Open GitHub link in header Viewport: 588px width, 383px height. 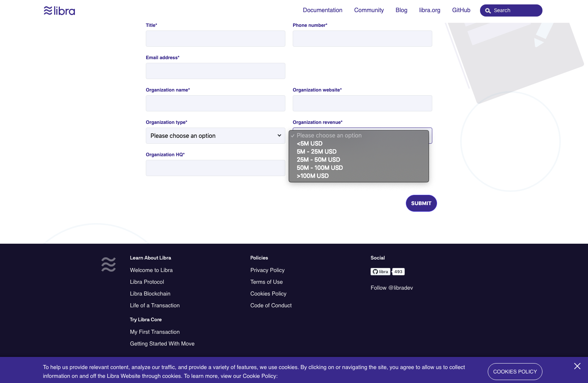pos(461,10)
